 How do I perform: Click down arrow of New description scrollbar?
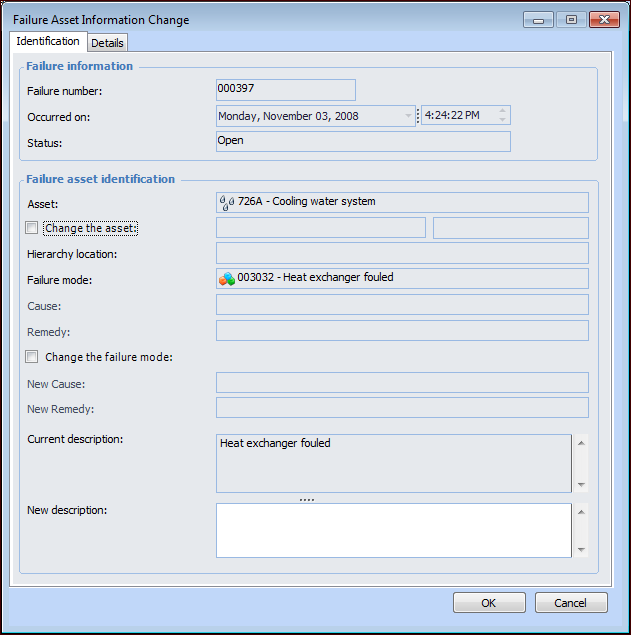point(581,550)
